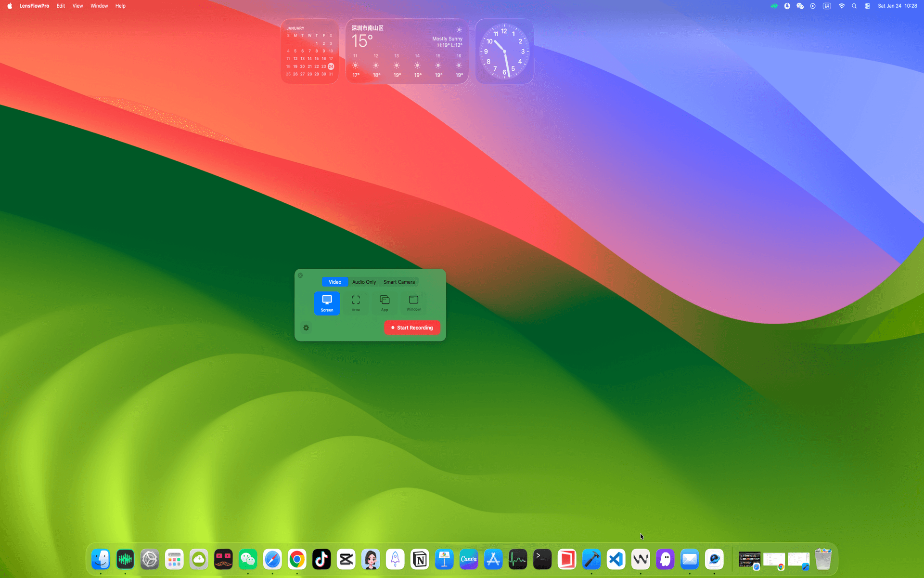
Task: Click the Start Recording button
Action: [x=412, y=328]
